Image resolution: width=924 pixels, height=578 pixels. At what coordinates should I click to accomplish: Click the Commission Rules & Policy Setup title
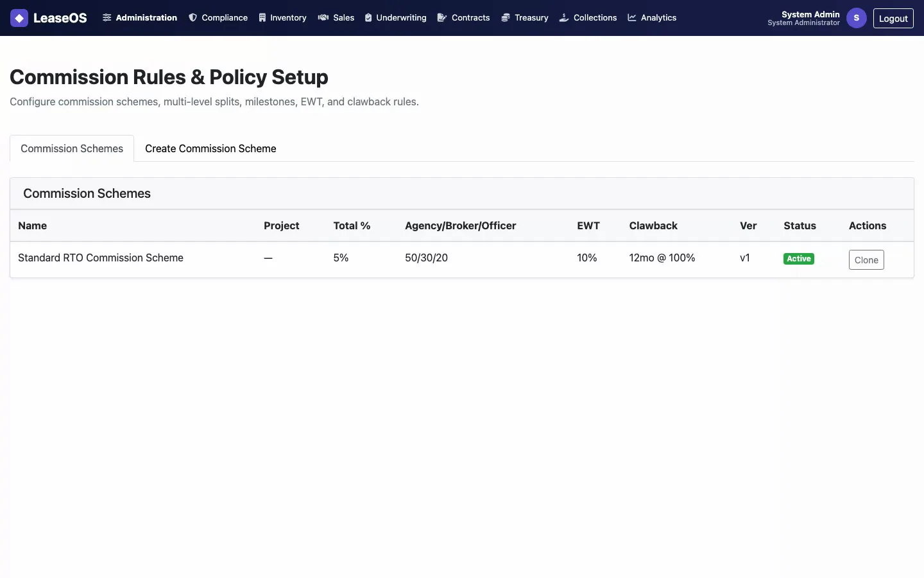[169, 77]
